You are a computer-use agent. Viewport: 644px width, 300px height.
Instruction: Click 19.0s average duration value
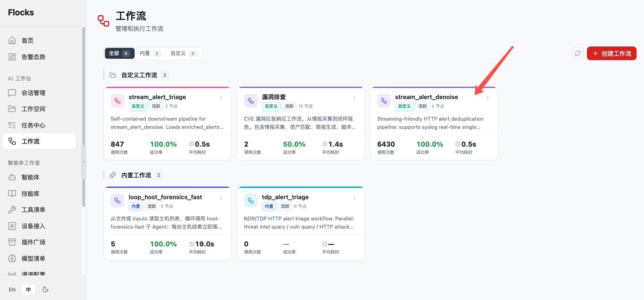[205, 244]
